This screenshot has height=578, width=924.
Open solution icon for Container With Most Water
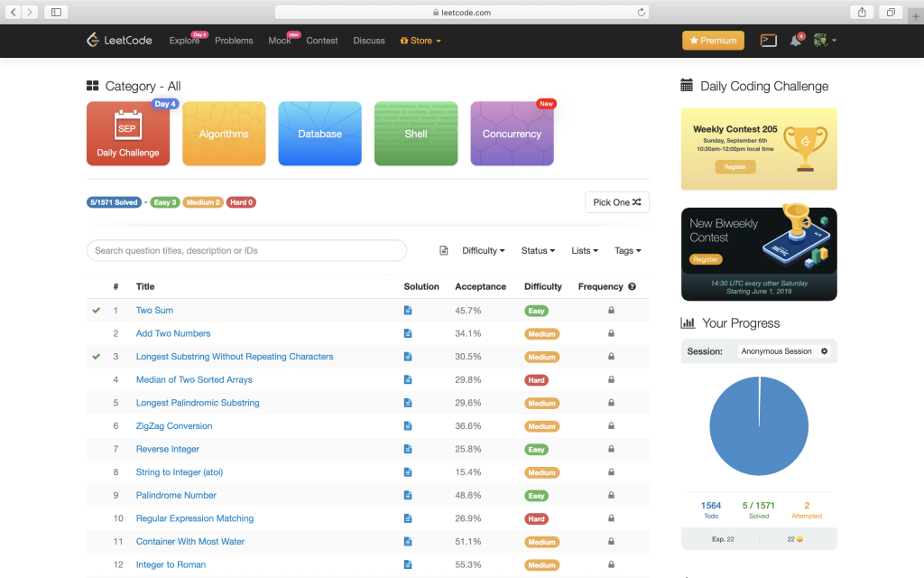tap(408, 542)
